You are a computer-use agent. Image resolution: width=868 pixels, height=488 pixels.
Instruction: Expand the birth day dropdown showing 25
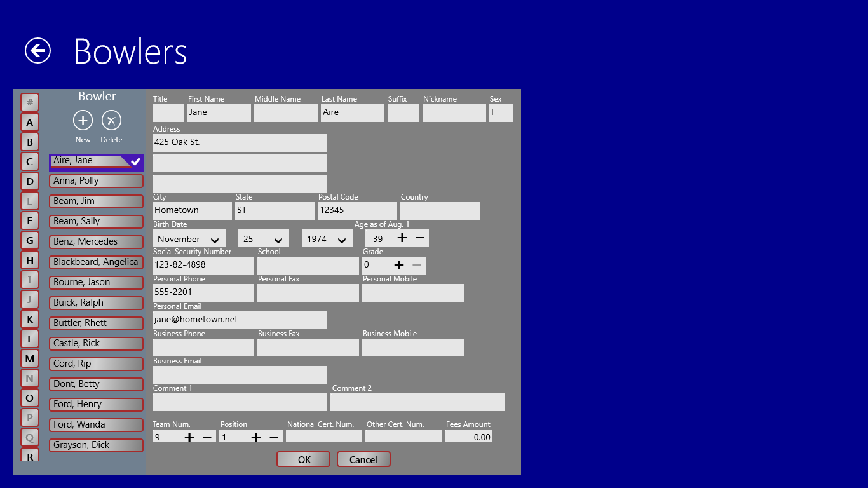pos(263,239)
